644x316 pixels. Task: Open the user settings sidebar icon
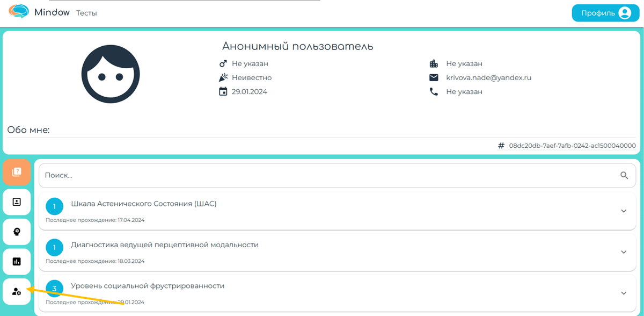(17, 291)
